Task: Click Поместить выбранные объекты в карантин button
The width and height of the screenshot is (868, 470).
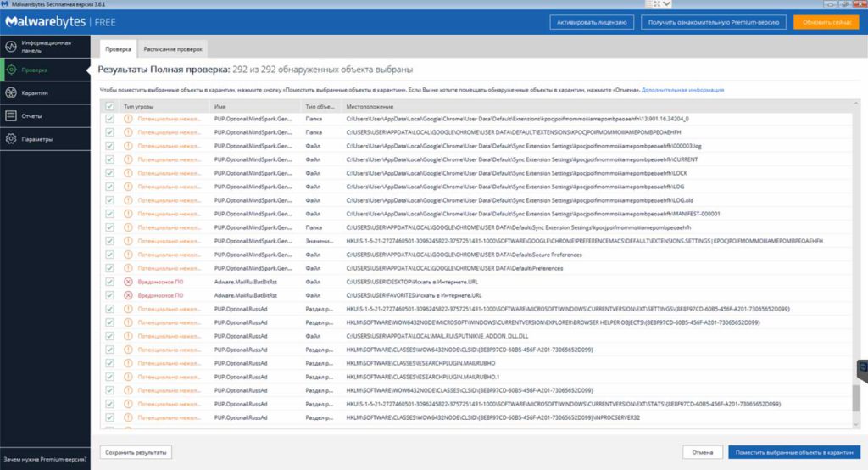Action: point(794,452)
